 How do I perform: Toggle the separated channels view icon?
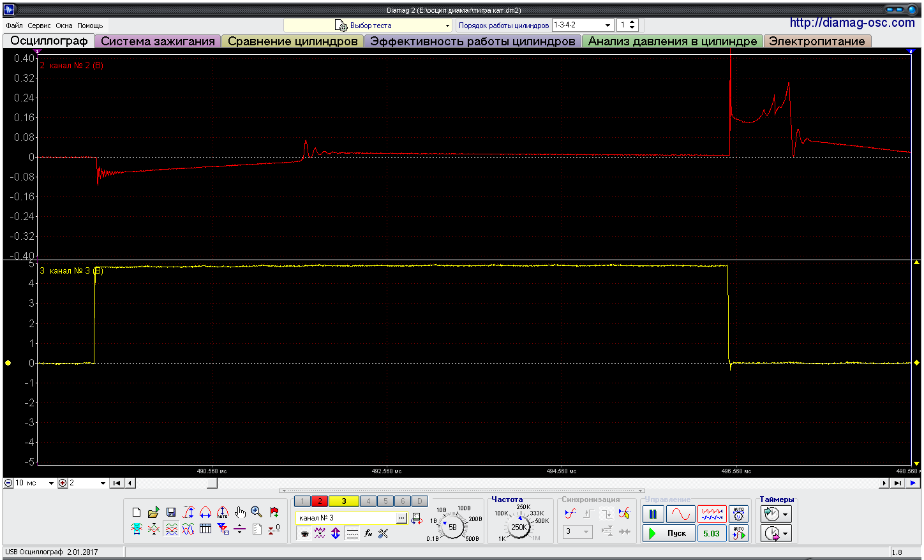(x=171, y=529)
